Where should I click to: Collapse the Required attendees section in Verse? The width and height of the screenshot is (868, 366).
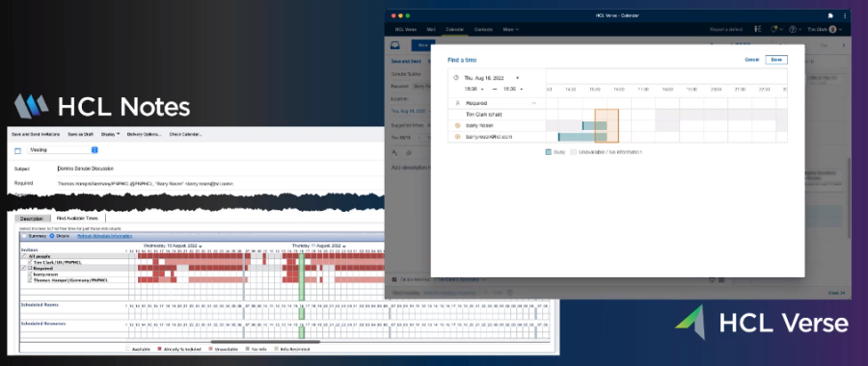click(534, 103)
